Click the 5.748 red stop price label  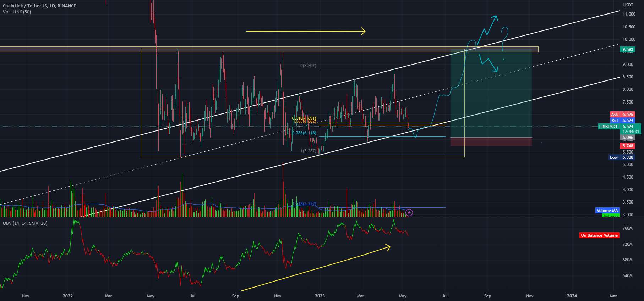628,146
